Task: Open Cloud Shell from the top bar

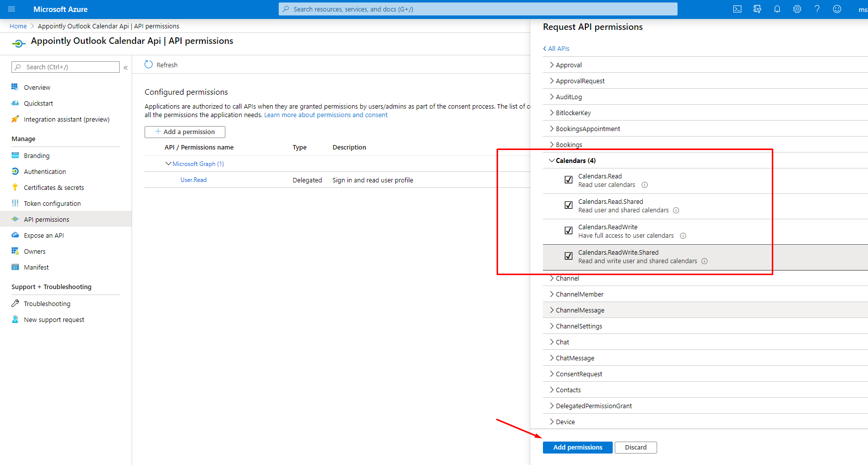Action: [x=737, y=9]
